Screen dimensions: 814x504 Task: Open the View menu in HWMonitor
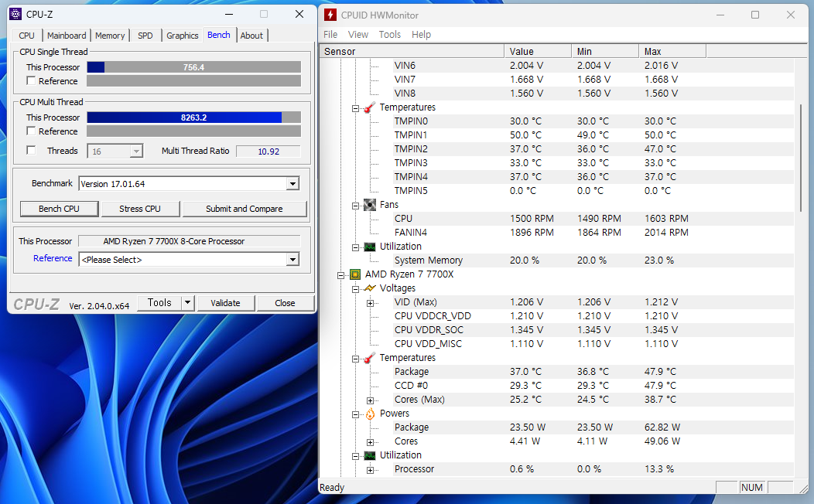click(357, 34)
